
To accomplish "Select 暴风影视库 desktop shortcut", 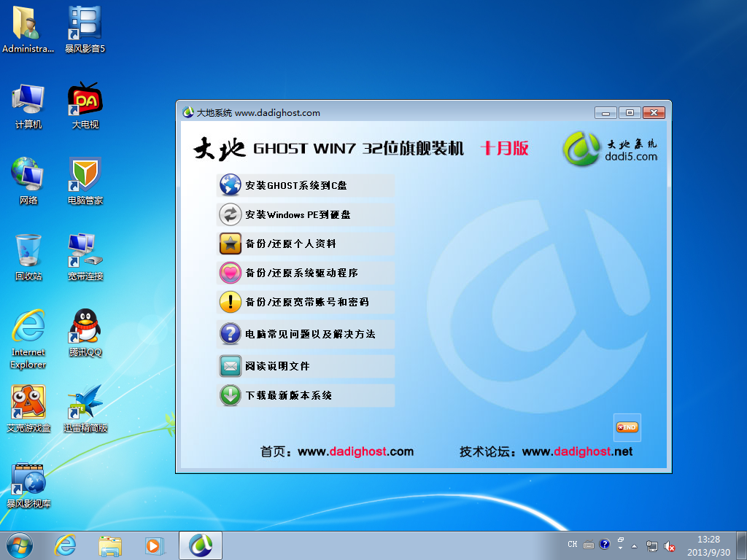I will click(x=28, y=485).
